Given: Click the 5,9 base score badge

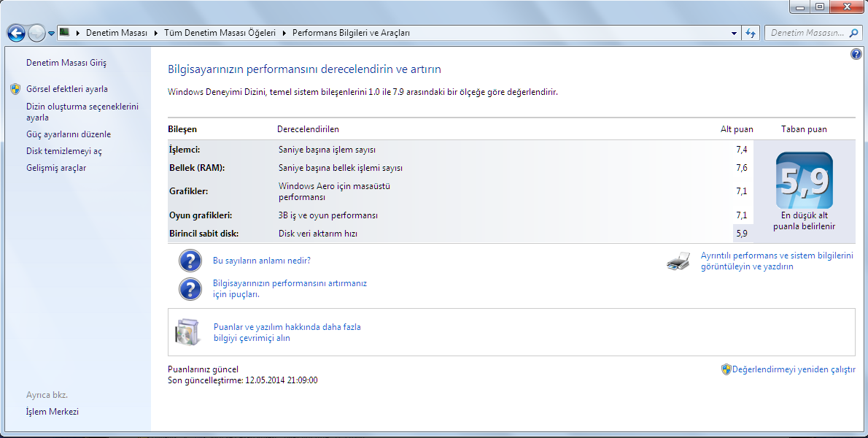Looking at the screenshot, I should coord(805,180).
